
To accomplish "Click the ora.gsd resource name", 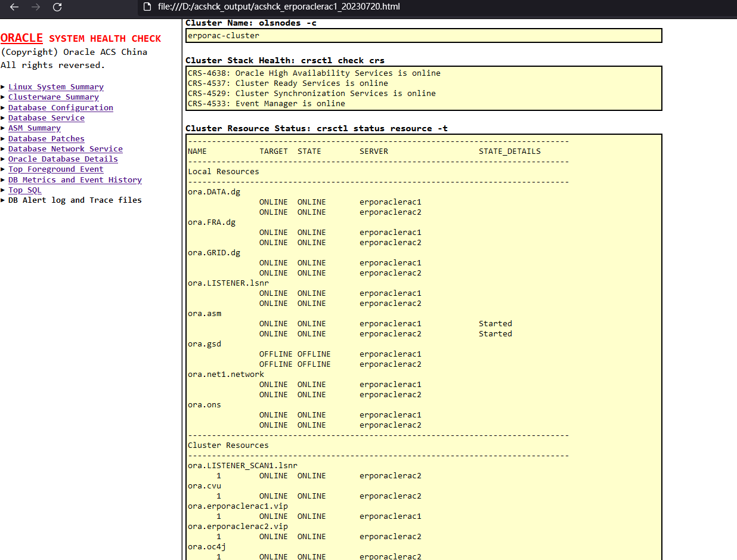I will tap(205, 344).
